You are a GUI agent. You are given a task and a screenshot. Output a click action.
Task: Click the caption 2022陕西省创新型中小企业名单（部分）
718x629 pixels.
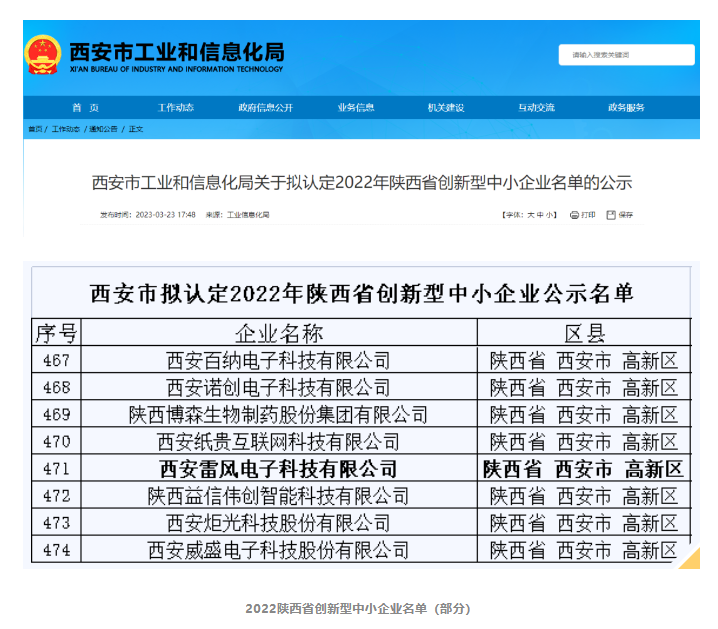[x=358, y=608]
